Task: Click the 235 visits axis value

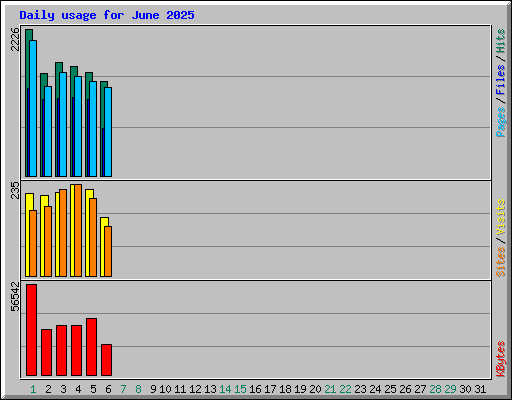Action: [x=15, y=190]
